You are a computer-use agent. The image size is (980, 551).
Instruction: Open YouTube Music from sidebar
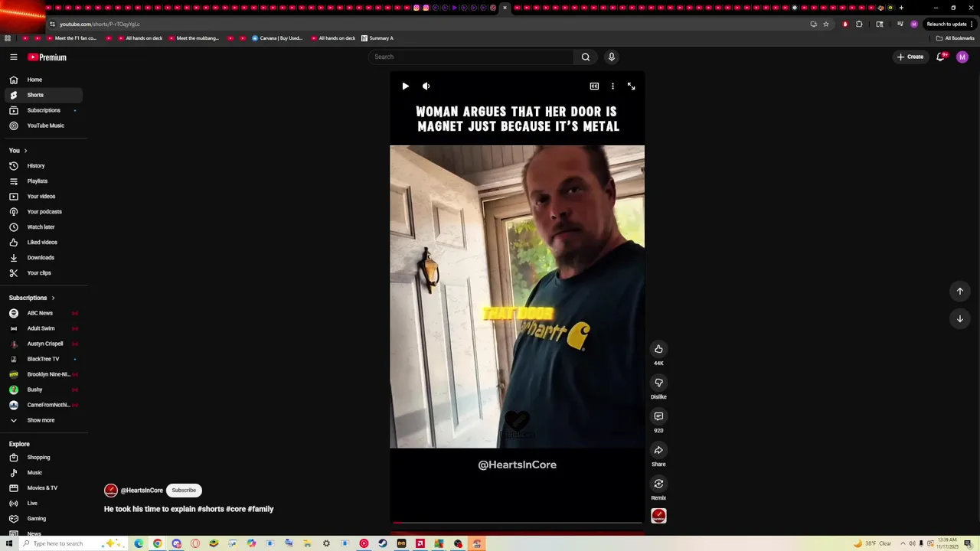pyautogui.click(x=44, y=126)
